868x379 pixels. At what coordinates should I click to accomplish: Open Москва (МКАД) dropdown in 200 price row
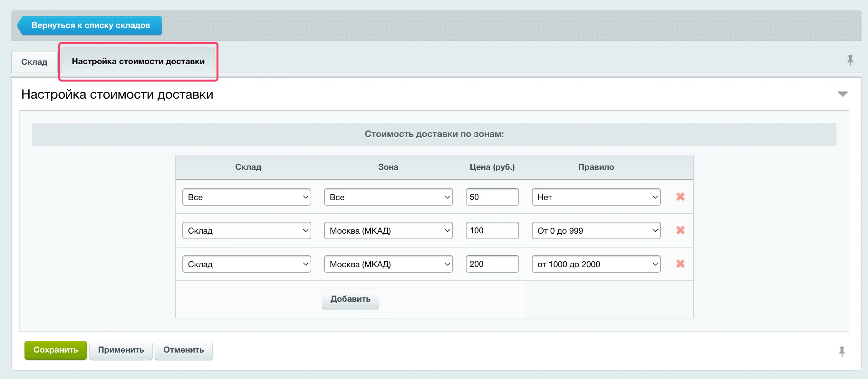388,264
